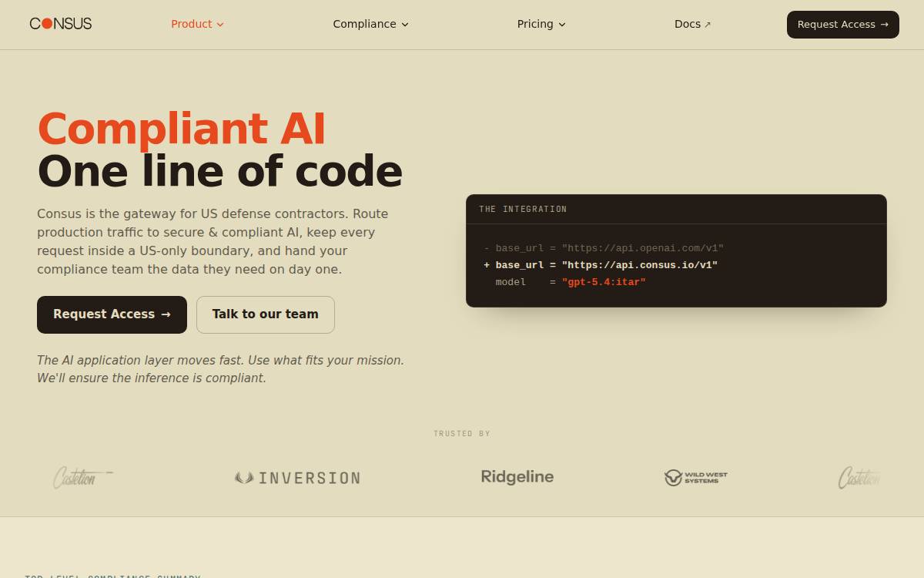Viewport: 924px width, 578px height.
Task: Click the hero Request Access button
Action: (112, 314)
